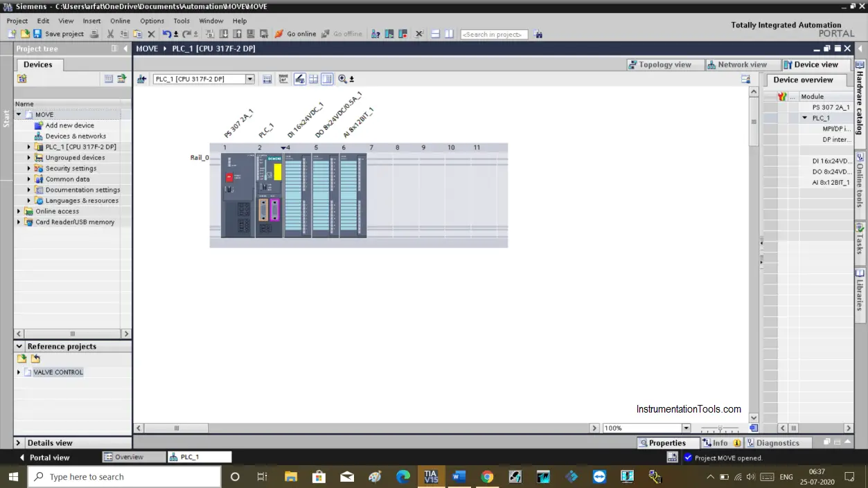Image resolution: width=868 pixels, height=488 pixels.
Task: Open the Project menu
Action: tap(17, 21)
